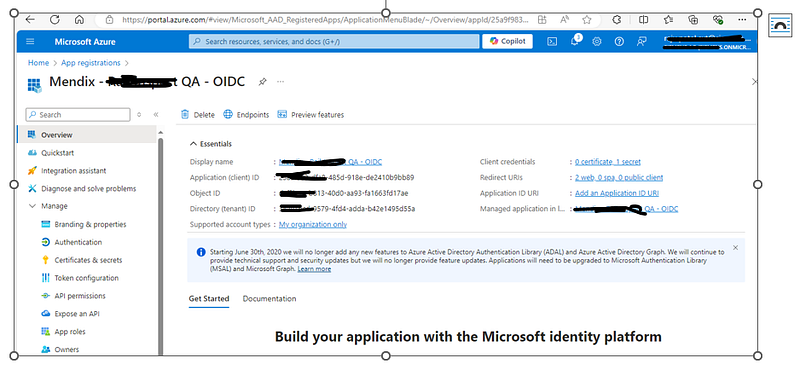Switch to the Documentation tab

[x=269, y=299]
